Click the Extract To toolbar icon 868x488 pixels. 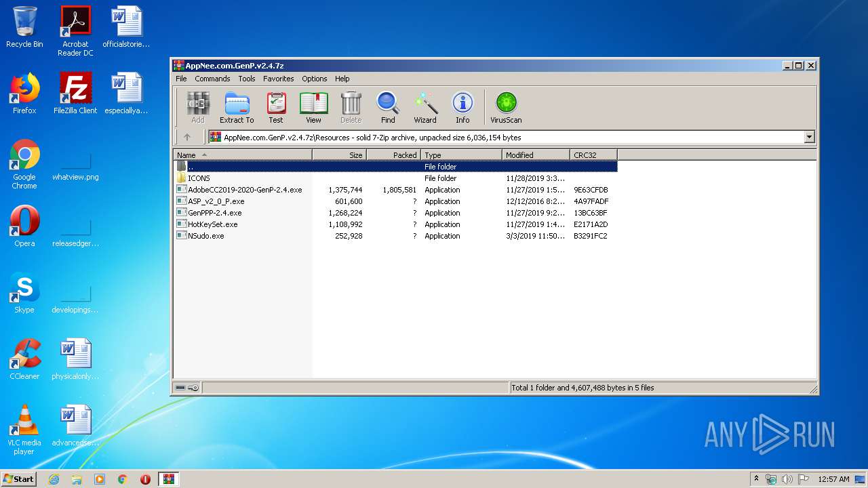pyautogui.click(x=237, y=108)
